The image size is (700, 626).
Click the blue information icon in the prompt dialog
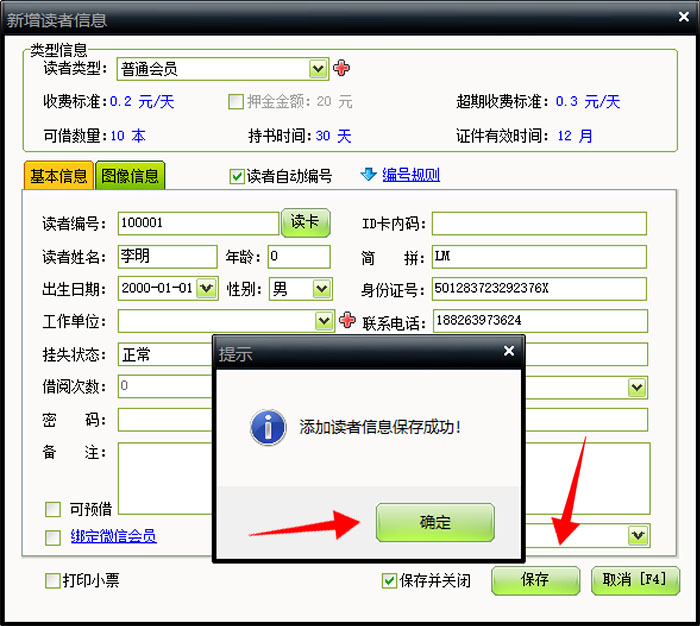[x=268, y=427]
